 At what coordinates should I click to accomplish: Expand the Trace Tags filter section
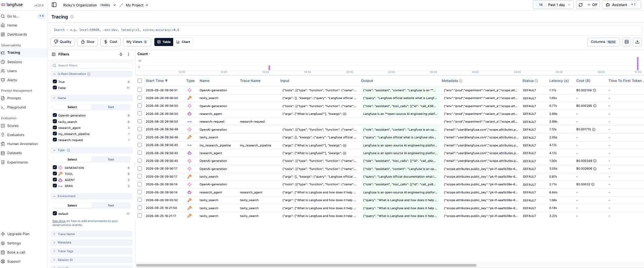click(x=92, y=251)
